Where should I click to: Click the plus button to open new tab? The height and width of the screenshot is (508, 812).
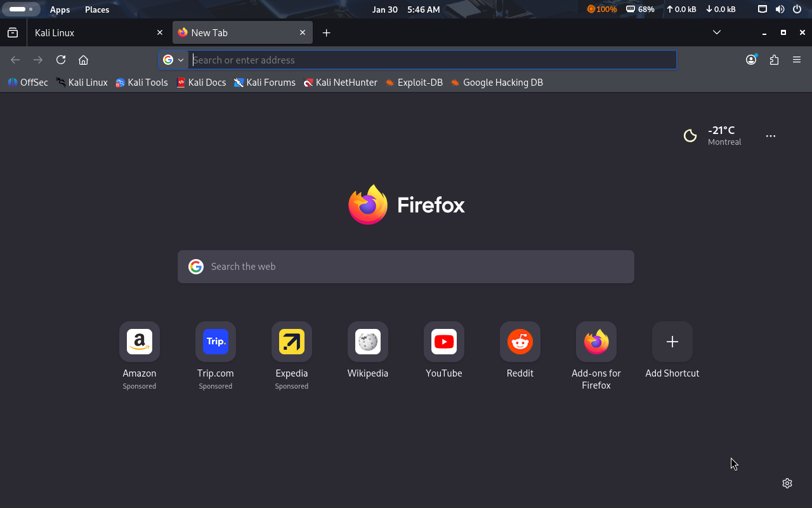tap(326, 32)
